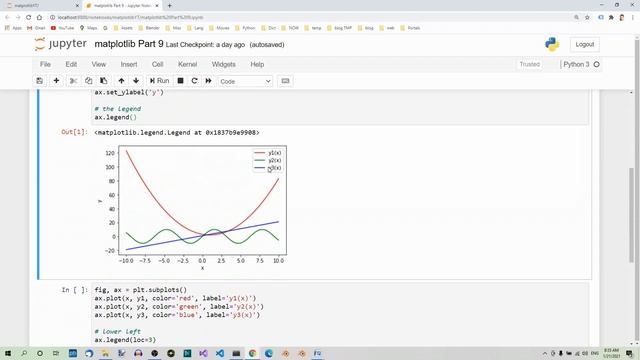Click into the ax.legend(loc=3) code cell
The height and width of the screenshot is (360, 640).
340,315
